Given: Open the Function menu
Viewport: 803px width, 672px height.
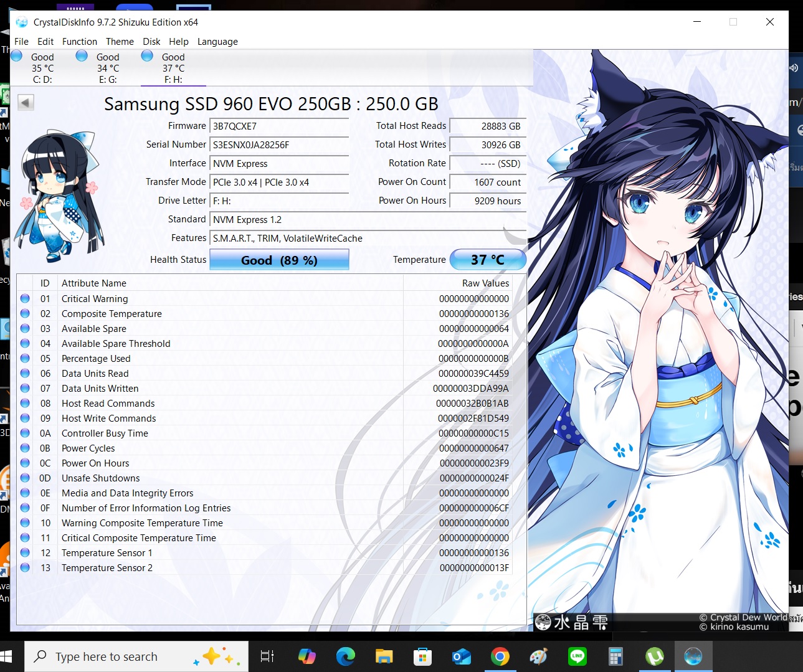Looking at the screenshot, I should (80, 42).
